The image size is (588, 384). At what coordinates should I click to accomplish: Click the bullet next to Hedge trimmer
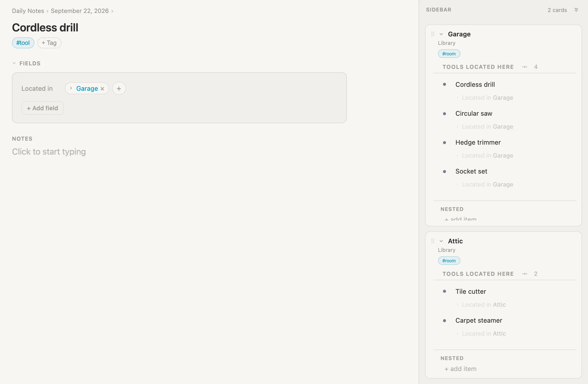tap(444, 143)
